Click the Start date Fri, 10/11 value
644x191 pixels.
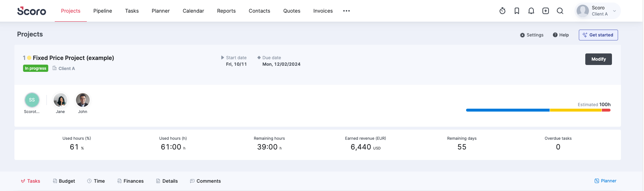click(236, 64)
